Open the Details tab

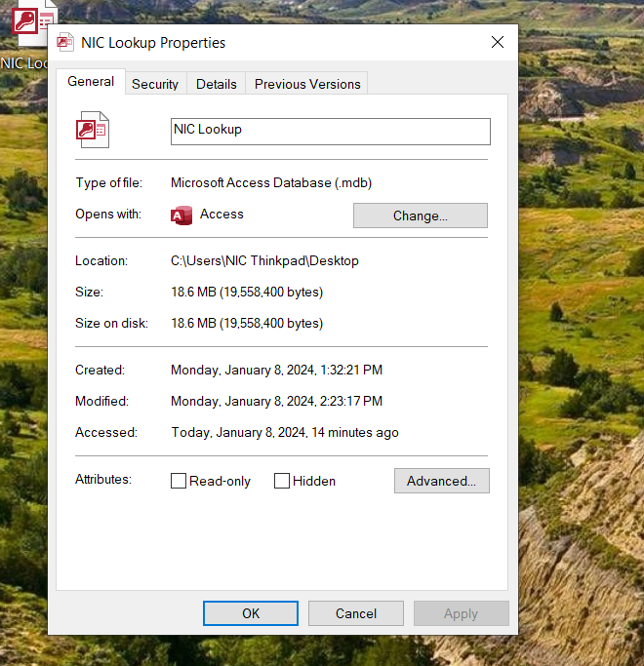coord(217,84)
